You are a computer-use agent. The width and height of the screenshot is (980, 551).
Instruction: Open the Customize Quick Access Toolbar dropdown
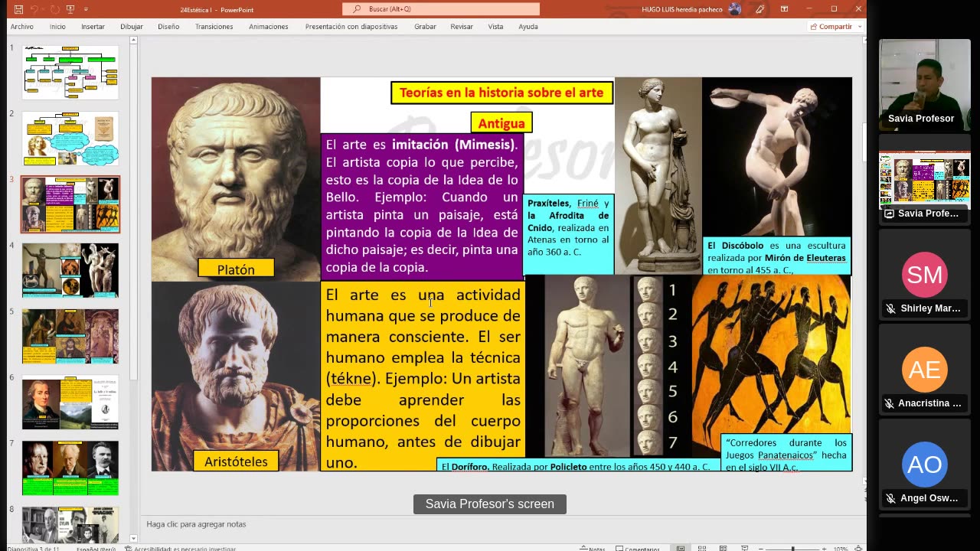(86, 9)
